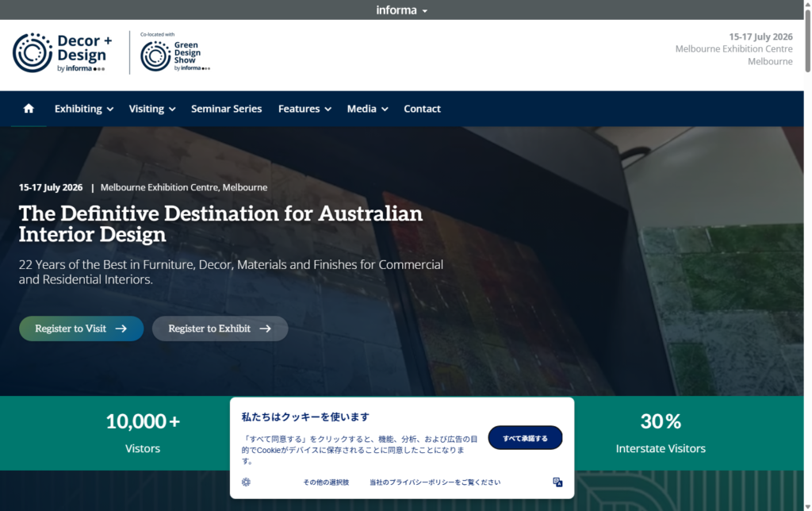Expand the informa dropdown at the top
This screenshot has width=812, height=511.
[402, 10]
